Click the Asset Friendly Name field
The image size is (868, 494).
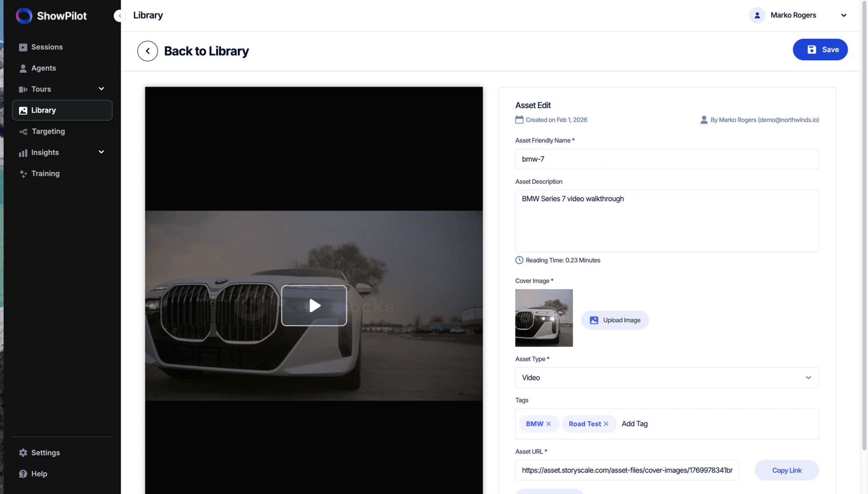[x=667, y=159]
